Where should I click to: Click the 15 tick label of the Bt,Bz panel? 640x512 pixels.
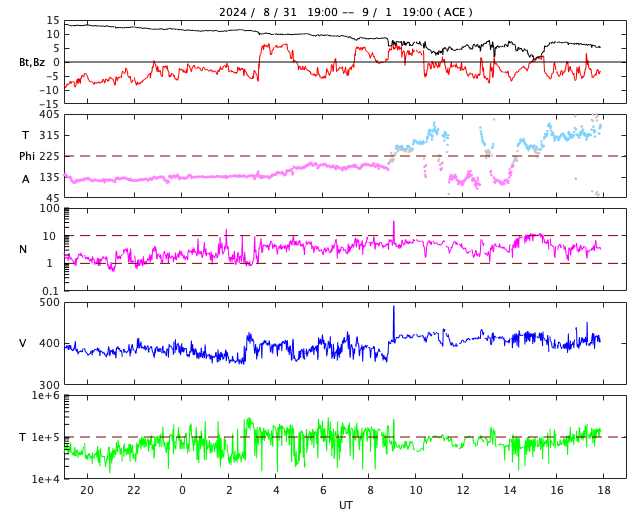pyautogui.click(x=53, y=20)
